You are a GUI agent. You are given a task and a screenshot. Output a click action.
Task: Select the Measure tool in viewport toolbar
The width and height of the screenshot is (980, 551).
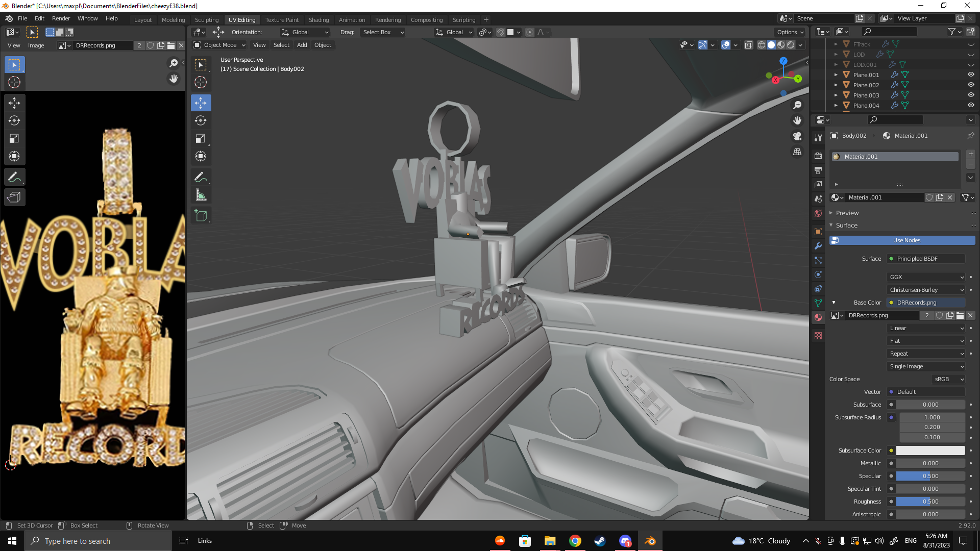pyautogui.click(x=201, y=195)
